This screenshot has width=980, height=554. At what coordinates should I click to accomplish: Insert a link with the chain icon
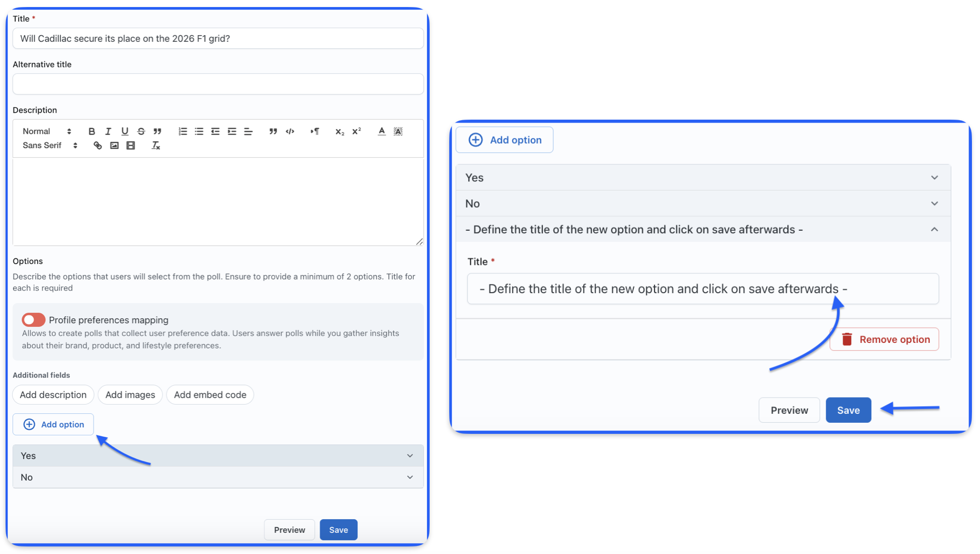(x=98, y=146)
